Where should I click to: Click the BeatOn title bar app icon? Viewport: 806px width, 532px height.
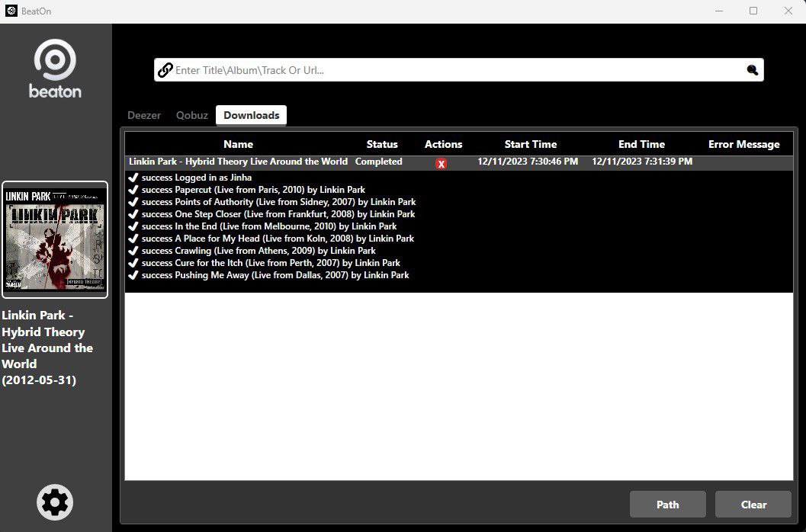coord(11,11)
